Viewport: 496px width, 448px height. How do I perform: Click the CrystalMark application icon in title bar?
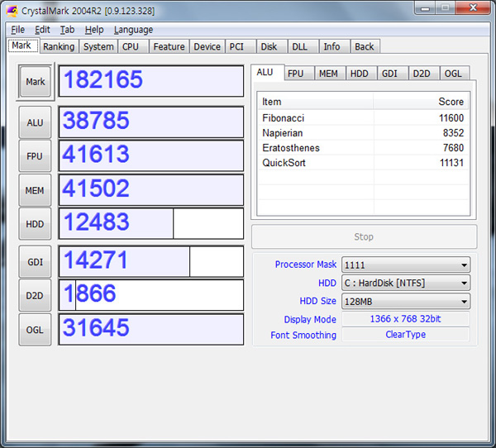pyautogui.click(x=12, y=12)
